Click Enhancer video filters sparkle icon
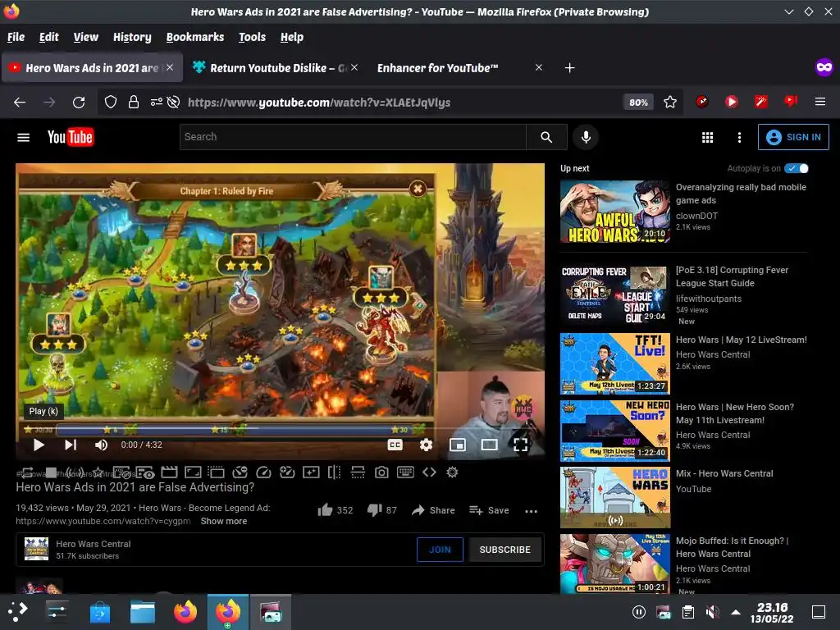 311,472
